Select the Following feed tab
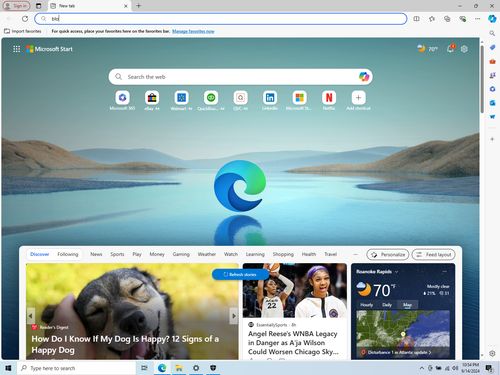500x375 pixels. [x=68, y=254]
